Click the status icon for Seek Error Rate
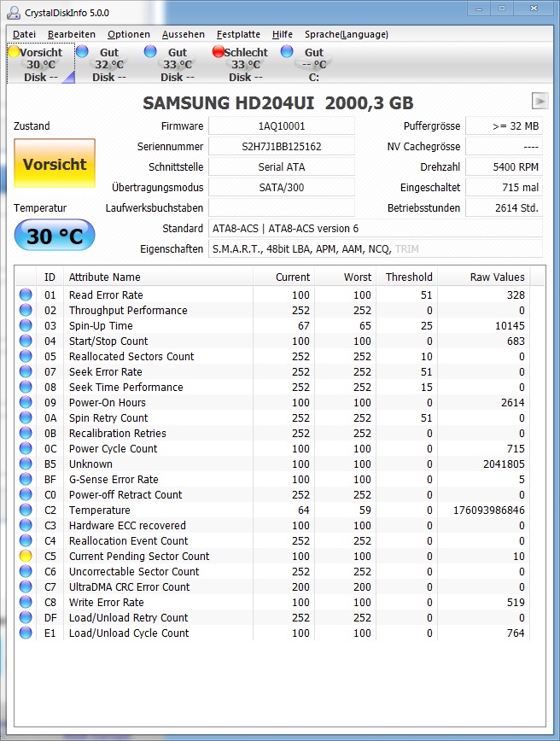Viewport: 560px width, 741px height. click(x=26, y=371)
